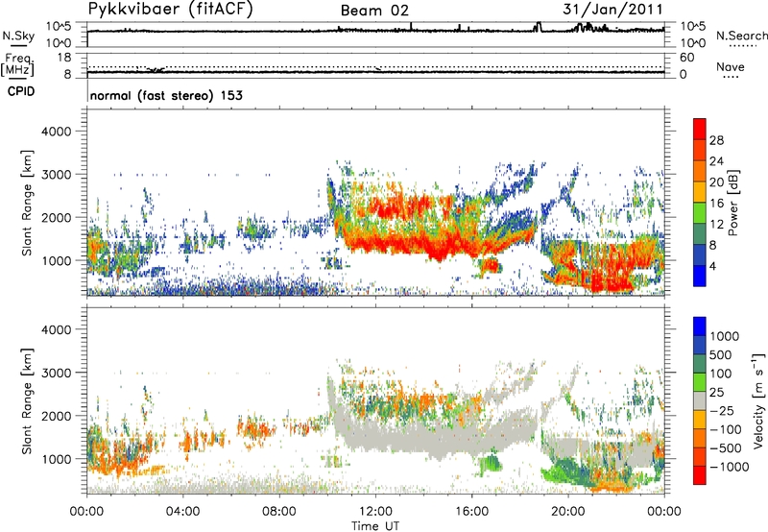Select the 'Beam 02' heading
Viewport: 768px width, 532px height.
(374, 11)
